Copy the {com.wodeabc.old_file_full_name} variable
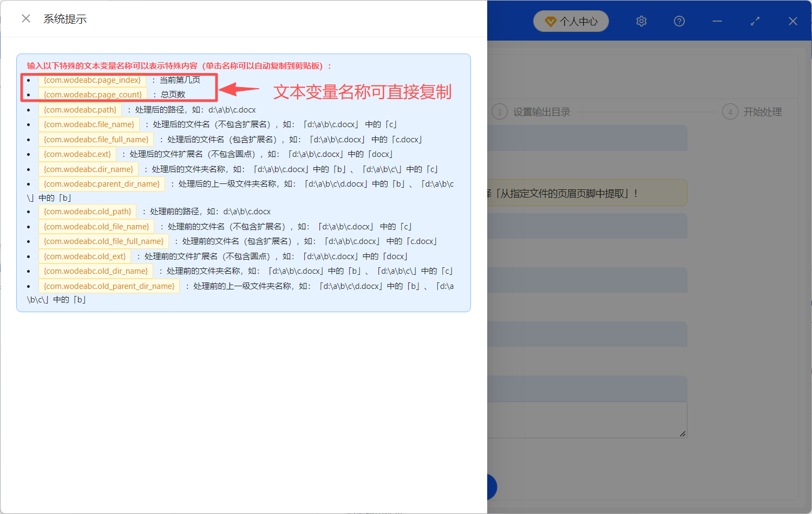812x514 pixels. pos(103,241)
